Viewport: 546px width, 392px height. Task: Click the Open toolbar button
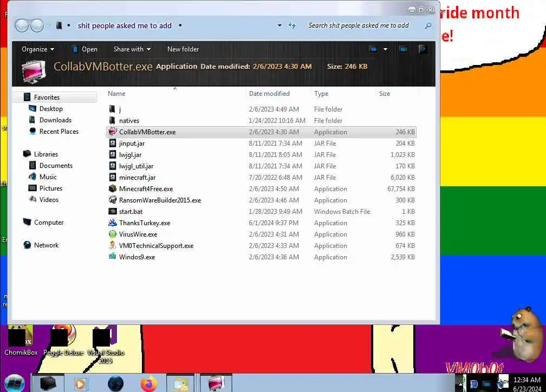(84, 49)
